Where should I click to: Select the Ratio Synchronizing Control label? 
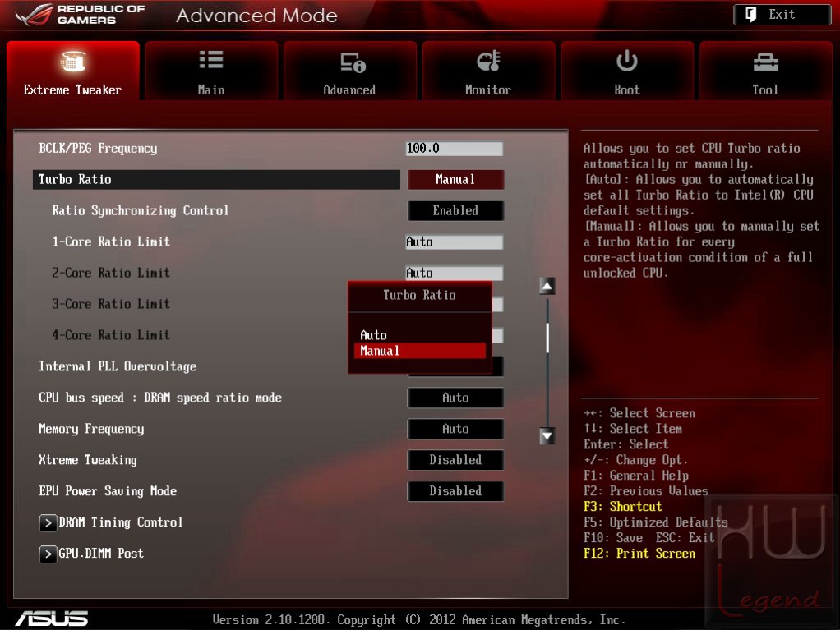[141, 210]
